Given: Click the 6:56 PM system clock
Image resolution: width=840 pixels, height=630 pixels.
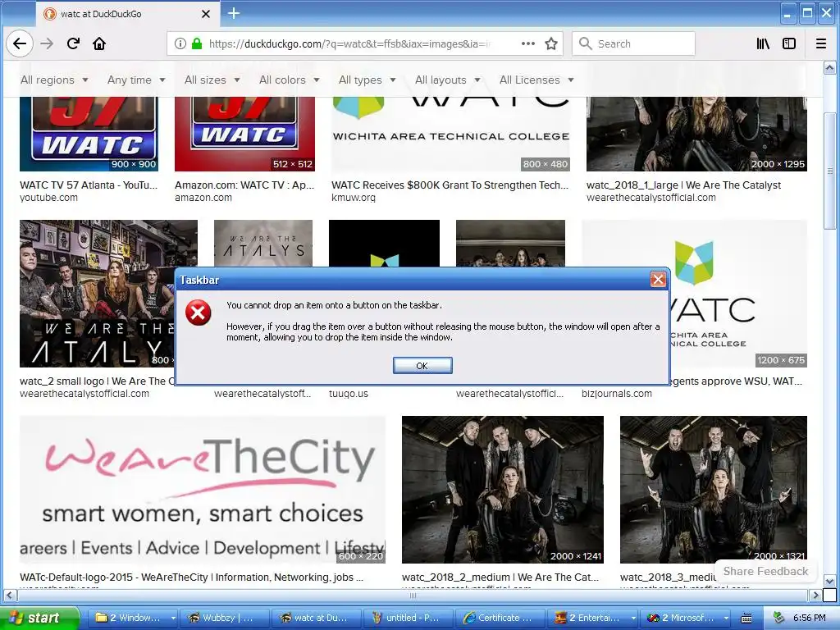Looking at the screenshot, I should (x=809, y=618).
